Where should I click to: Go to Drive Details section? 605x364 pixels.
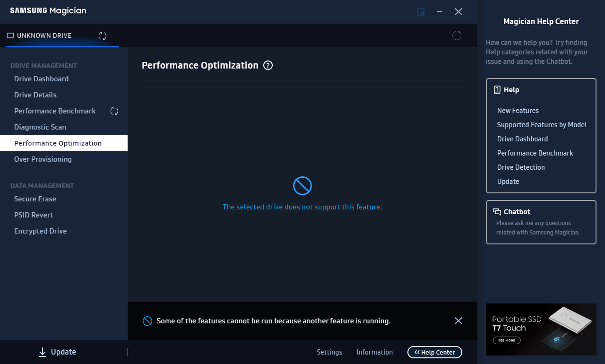point(35,95)
